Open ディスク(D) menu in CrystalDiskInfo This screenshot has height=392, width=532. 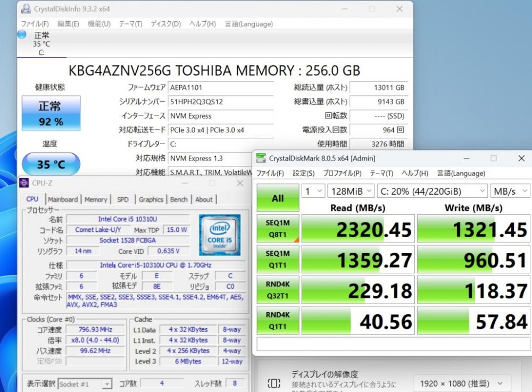coord(166,24)
